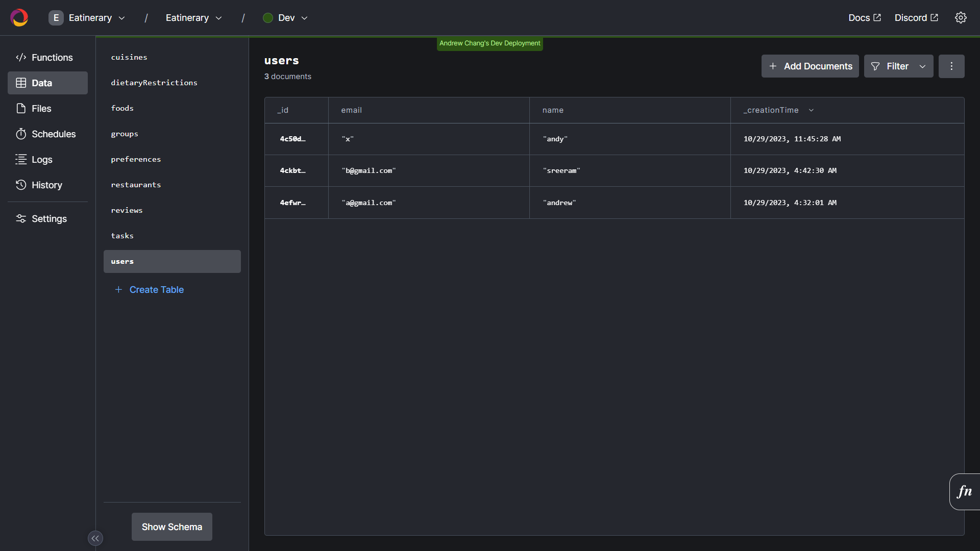Open the fn function runner panel
This screenshot has width=980, height=551.
point(964,491)
